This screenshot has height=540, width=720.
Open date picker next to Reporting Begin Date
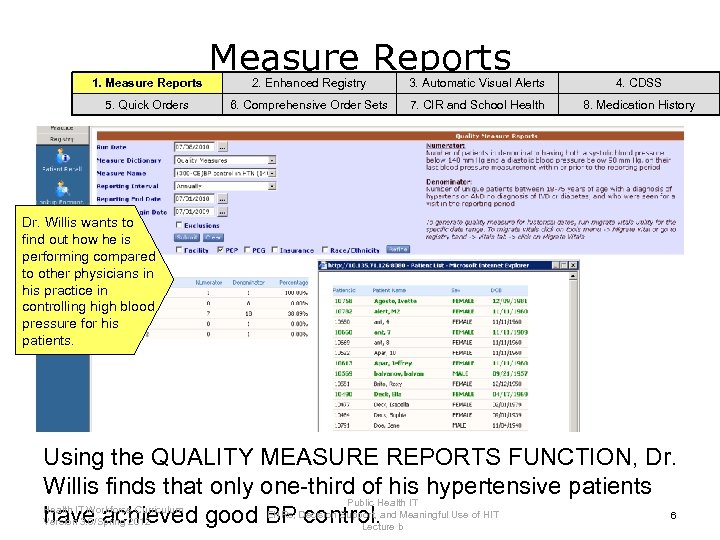pos(222,212)
